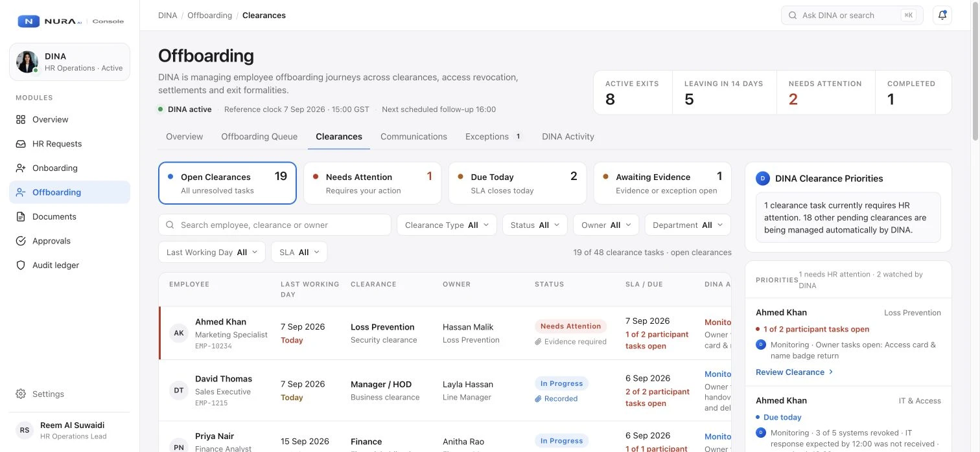Open the Department filter dropdown
The width and height of the screenshot is (980, 452).
(688, 225)
